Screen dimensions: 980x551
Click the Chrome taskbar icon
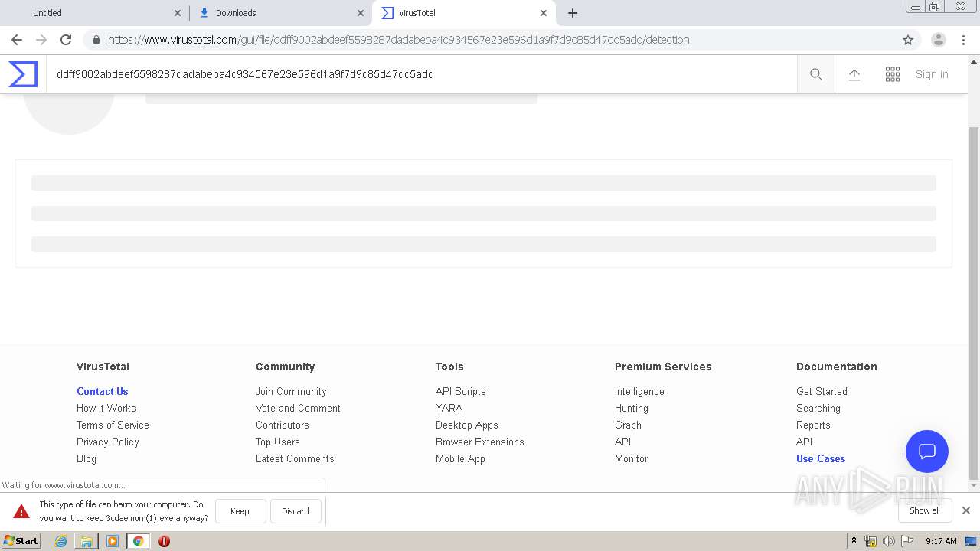[138, 541]
